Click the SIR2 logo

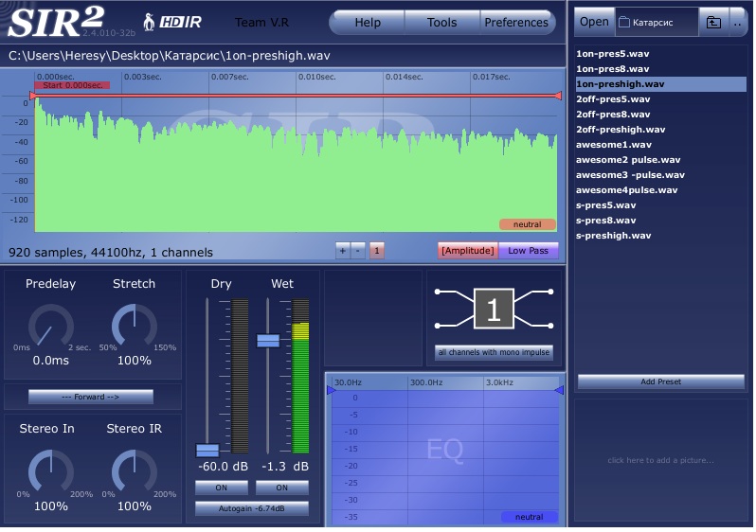click(x=56, y=22)
